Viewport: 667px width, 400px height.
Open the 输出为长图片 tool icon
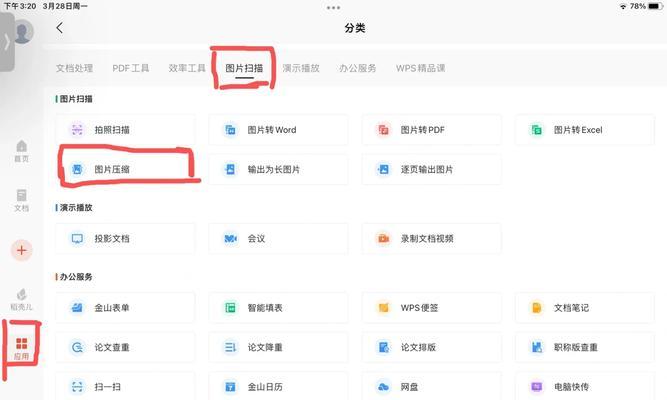(230, 169)
